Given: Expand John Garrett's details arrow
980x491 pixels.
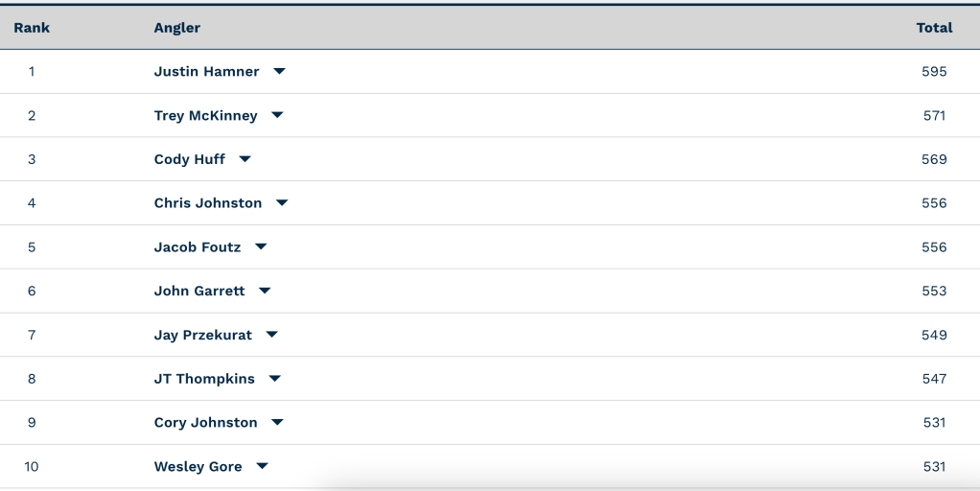Looking at the screenshot, I should 265,291.
